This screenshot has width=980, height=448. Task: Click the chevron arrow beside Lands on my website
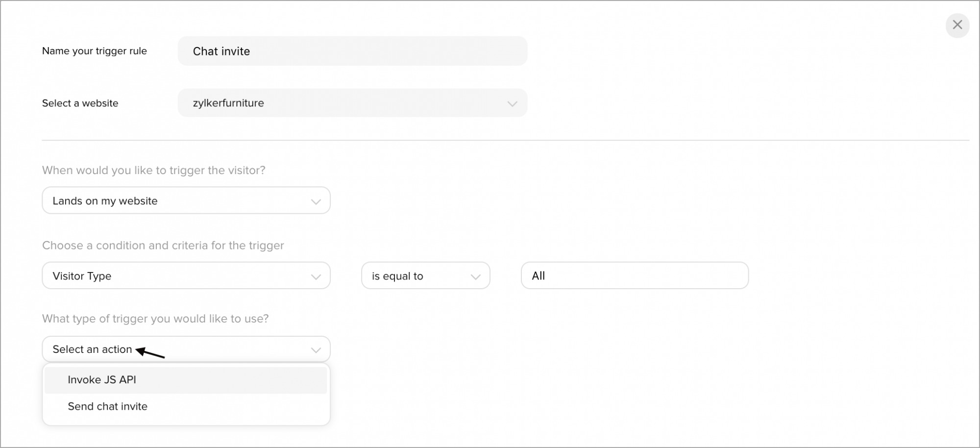[316, 201]
